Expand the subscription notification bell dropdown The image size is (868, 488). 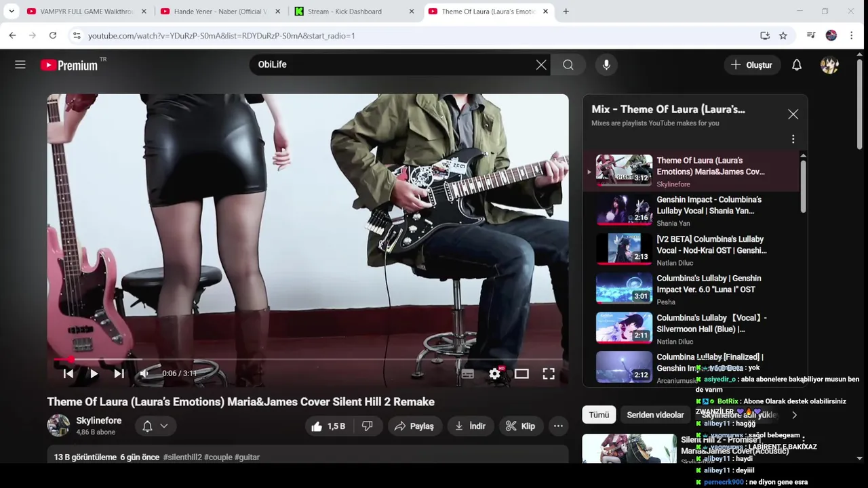(x=155, y=426)
